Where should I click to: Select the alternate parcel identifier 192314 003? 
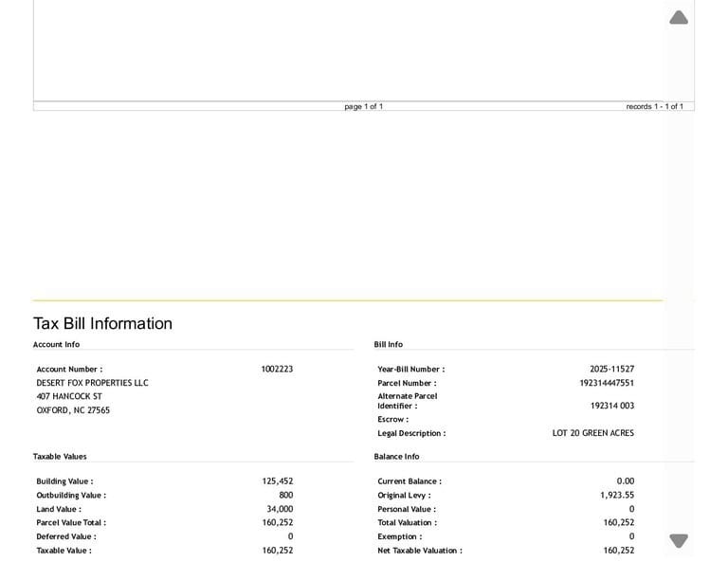pyautogui.click(x=611, y=406)
